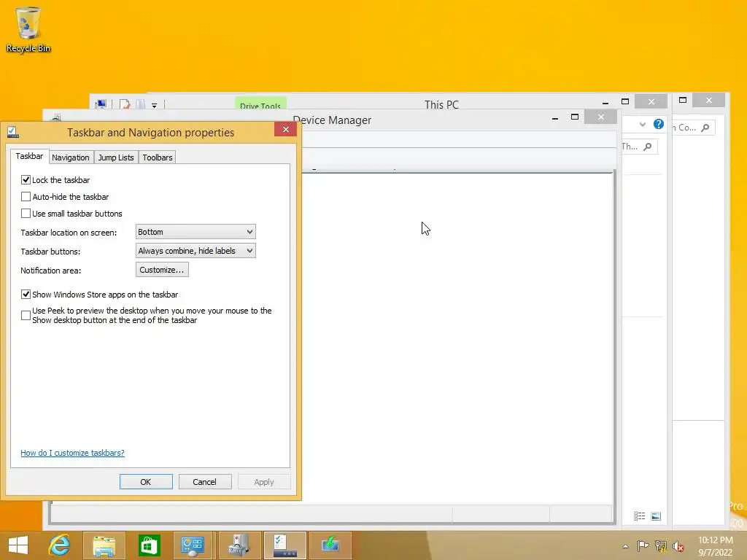Uncheck Show Windows Store apps on the taskbar
This screenshot has width=747, height=560.
tap(26, 295)
